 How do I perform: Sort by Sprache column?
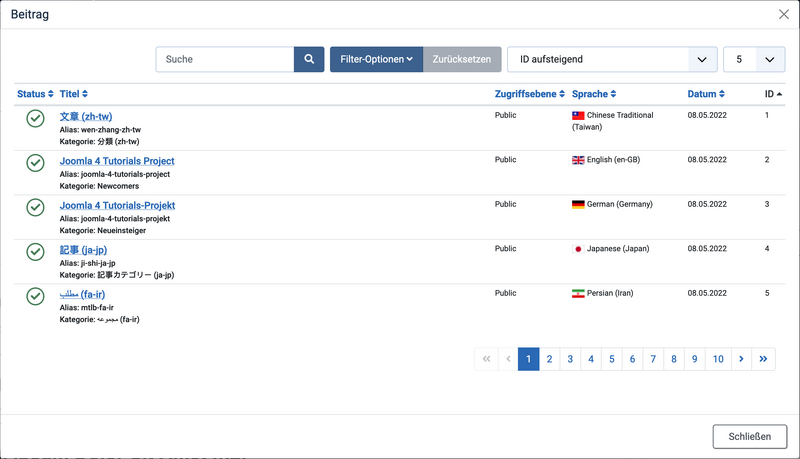(594, 94)
